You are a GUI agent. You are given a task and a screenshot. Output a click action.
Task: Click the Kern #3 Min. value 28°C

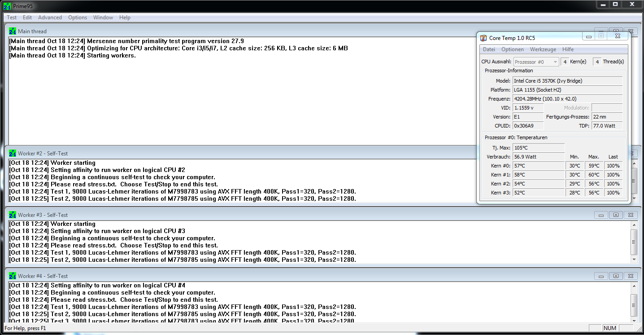click(574, 193)
